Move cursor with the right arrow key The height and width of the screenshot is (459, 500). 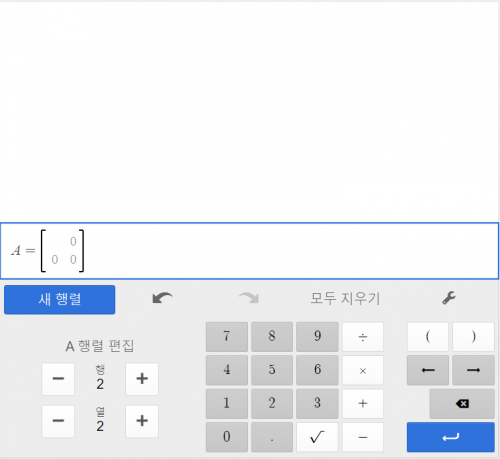(473, 370)
